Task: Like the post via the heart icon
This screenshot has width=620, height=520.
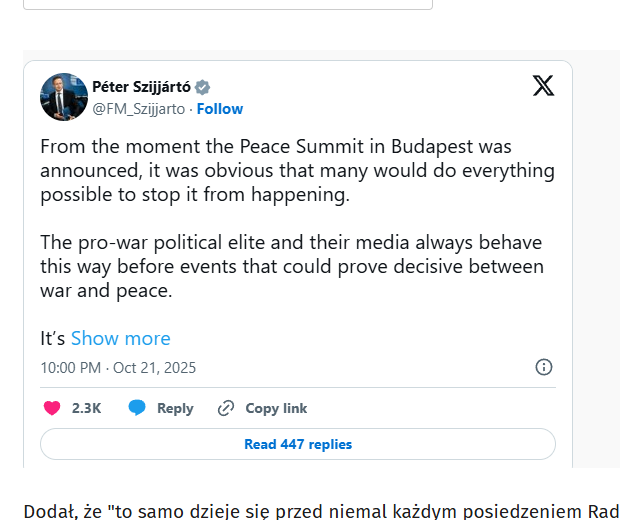Action: click(53, 408)
